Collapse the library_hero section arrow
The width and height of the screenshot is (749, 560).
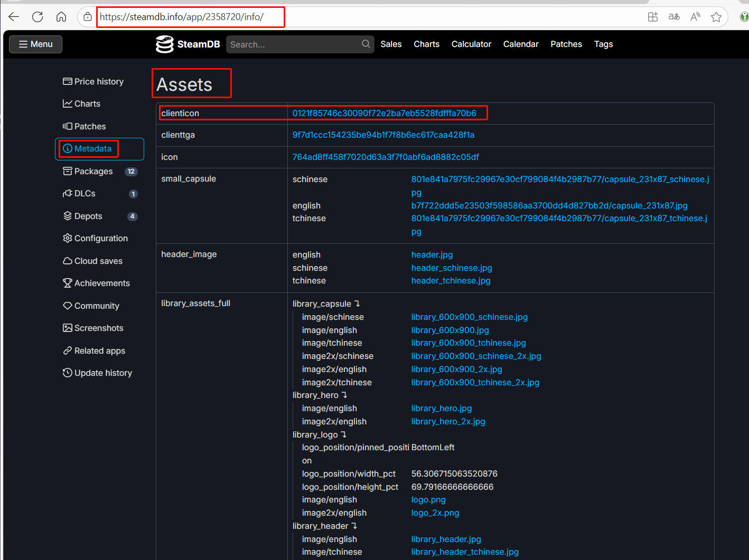click(344, 395)
